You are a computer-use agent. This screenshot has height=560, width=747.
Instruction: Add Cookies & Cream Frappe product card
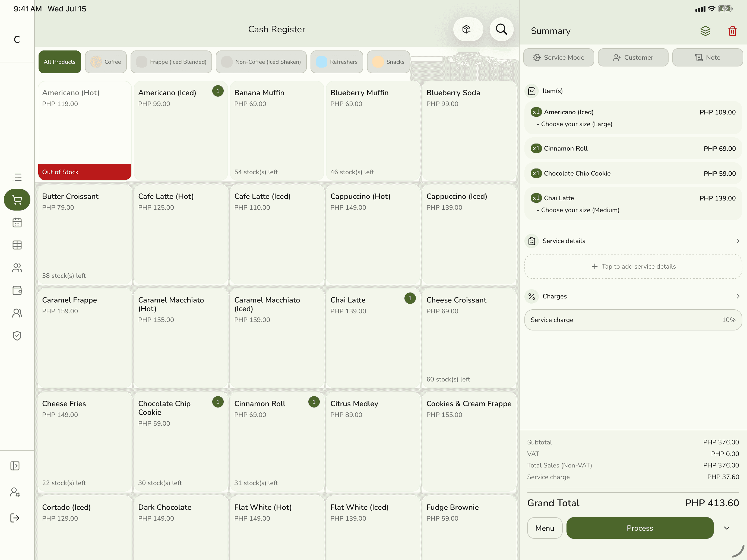click(469, 441)
